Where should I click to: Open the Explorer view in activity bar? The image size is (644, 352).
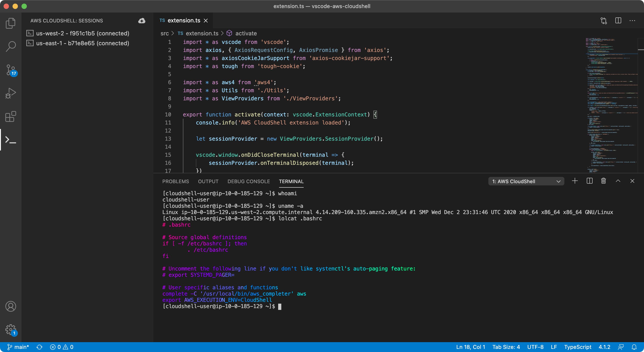(11, 23)
